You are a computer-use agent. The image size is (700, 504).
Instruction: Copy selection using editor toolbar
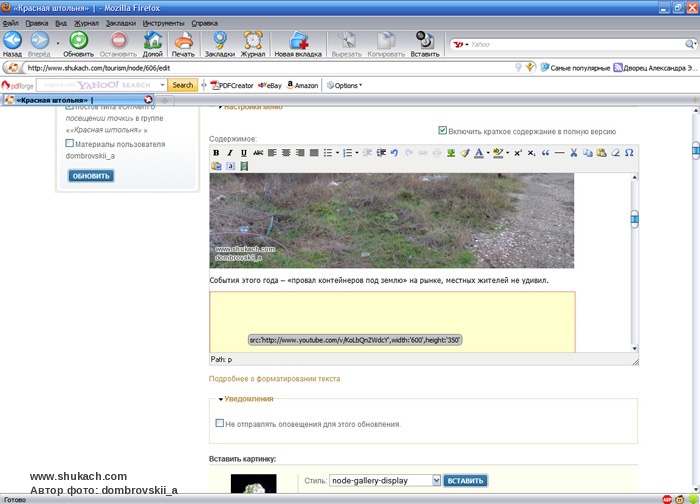click(588, 153)
